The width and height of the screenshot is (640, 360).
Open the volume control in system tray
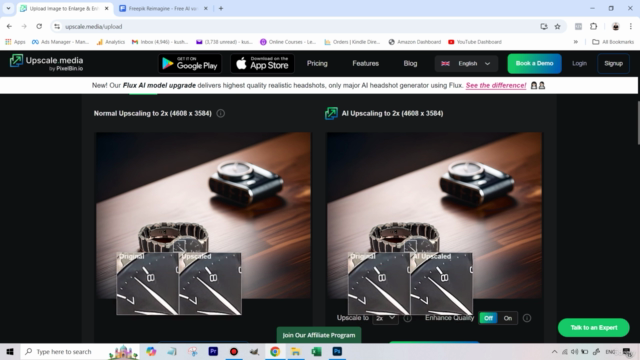tap(574, 351)
